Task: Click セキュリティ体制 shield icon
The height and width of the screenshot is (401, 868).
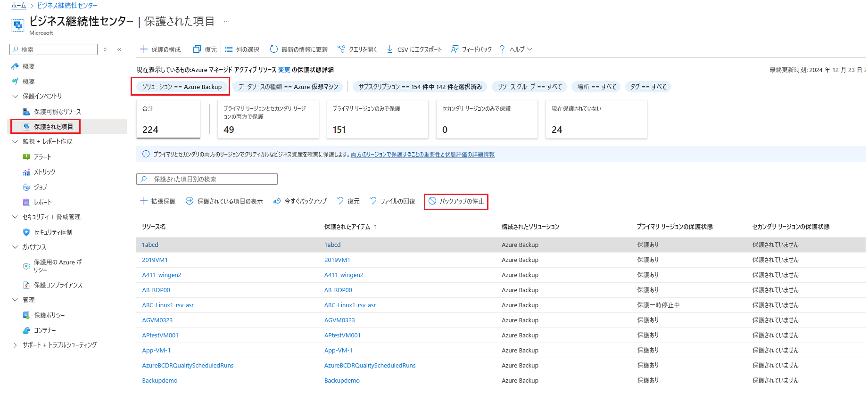Action: (x=26, y=232)
